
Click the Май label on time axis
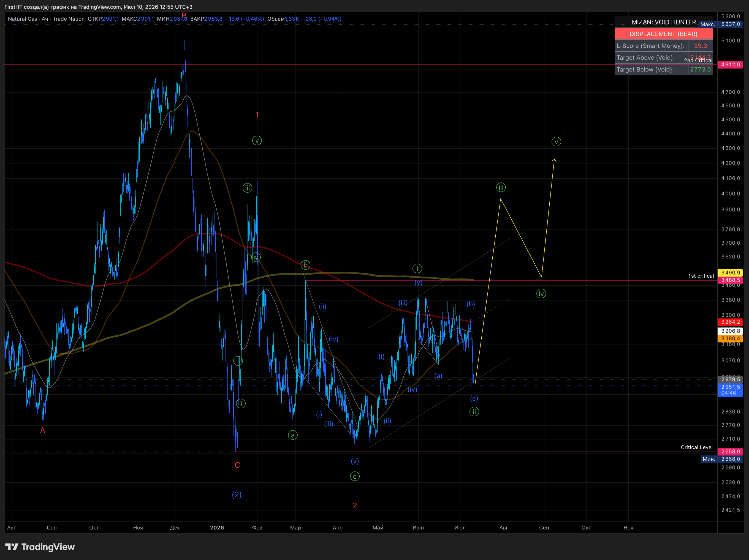[x=378, y=528]
